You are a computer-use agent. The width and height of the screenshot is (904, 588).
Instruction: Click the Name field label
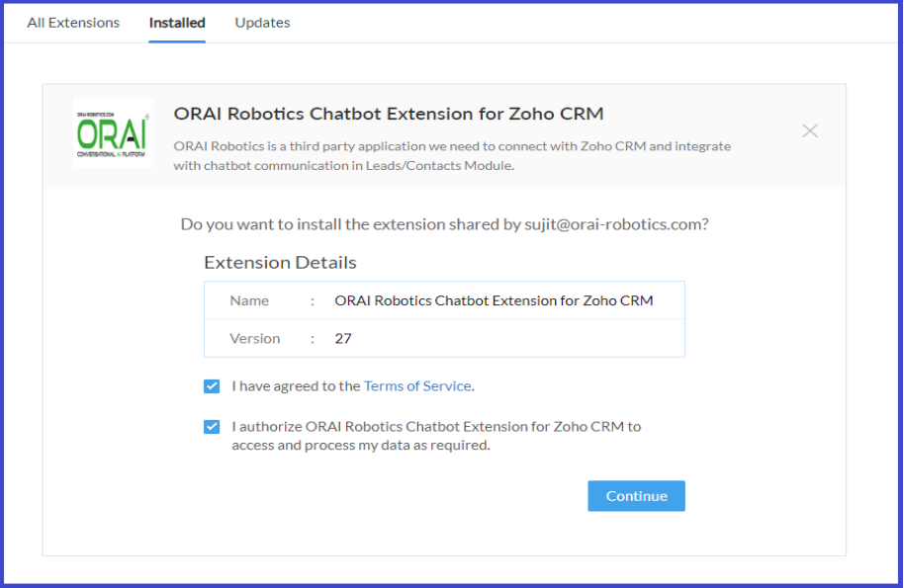click(249, 300)
